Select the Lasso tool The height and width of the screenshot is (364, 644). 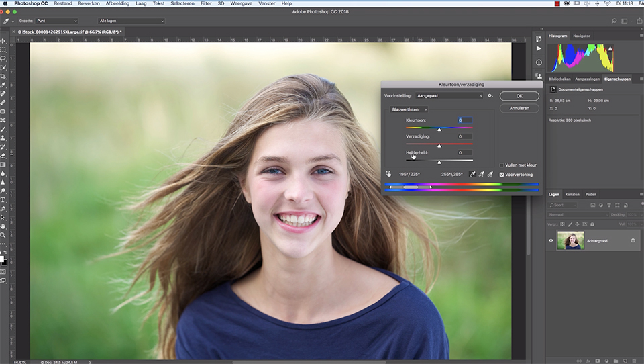pos(3,59)
